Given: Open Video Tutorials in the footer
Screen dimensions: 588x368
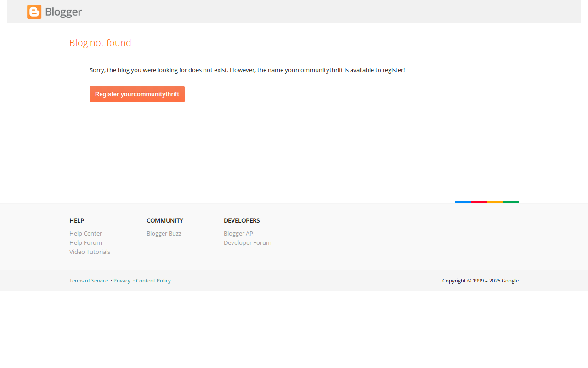Looking at the screenshot, I should 90,252.
